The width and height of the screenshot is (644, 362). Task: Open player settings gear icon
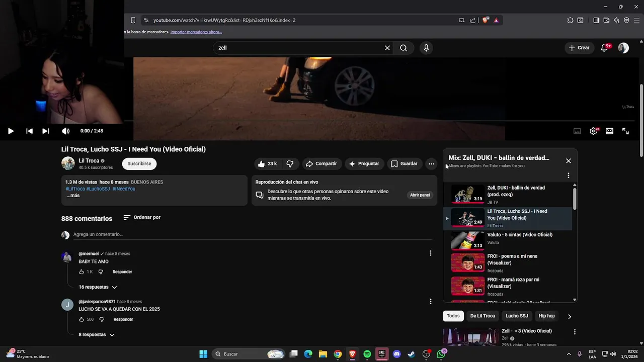click(x=594, y=131)
